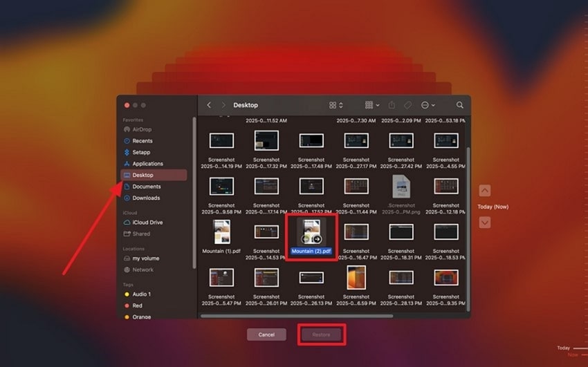Click the Restore button
Viewport: 588px width, 367px height.
coord(322,335)
